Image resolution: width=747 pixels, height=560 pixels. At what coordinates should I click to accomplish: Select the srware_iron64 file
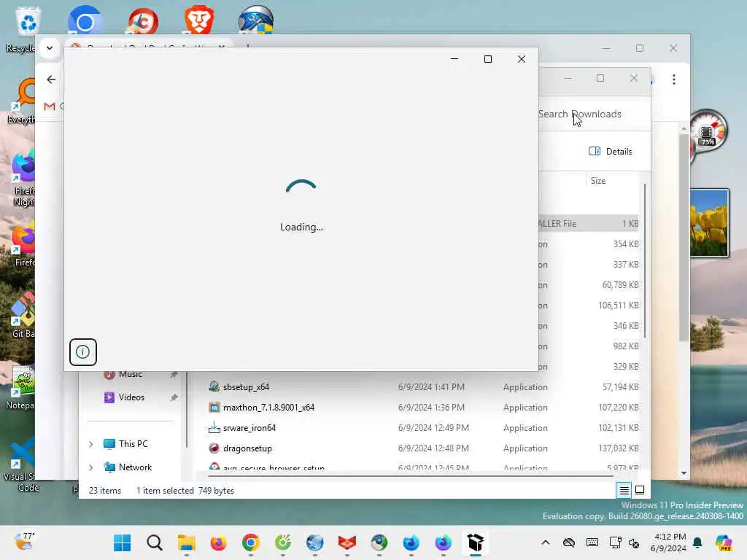coord(249,428)
